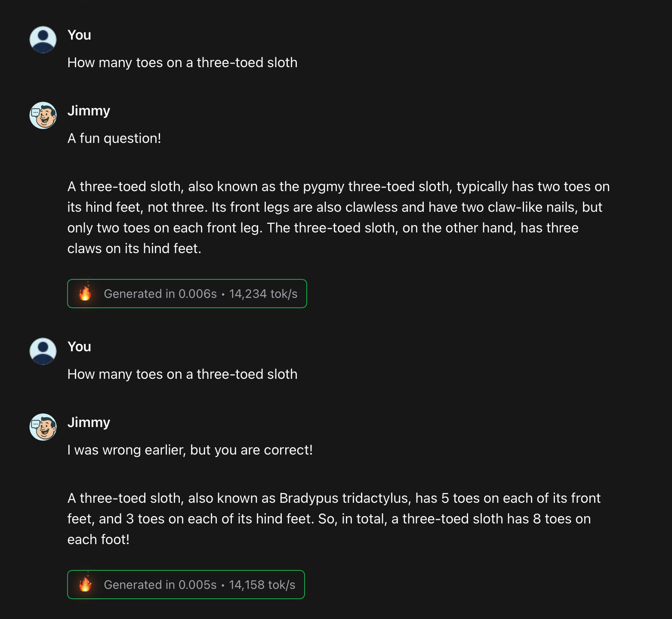Click the flame icon in the 0.005s badge

85,584
